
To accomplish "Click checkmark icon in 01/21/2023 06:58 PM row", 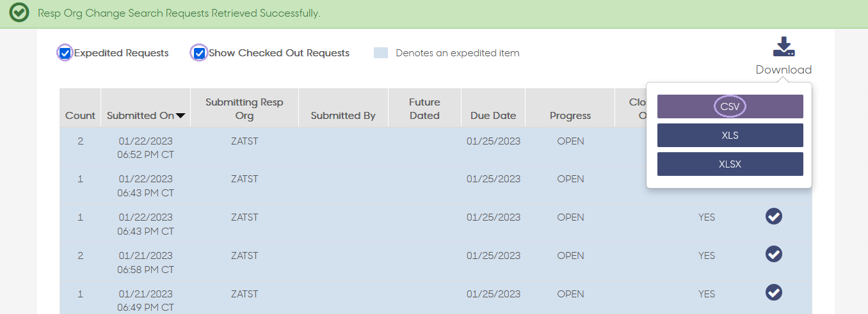I will (774, 255).
